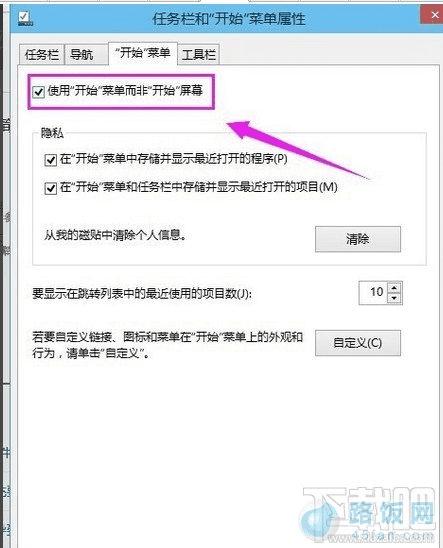
Task: Increase jump list item count with up arrow
Action: [x=394, y=288]
